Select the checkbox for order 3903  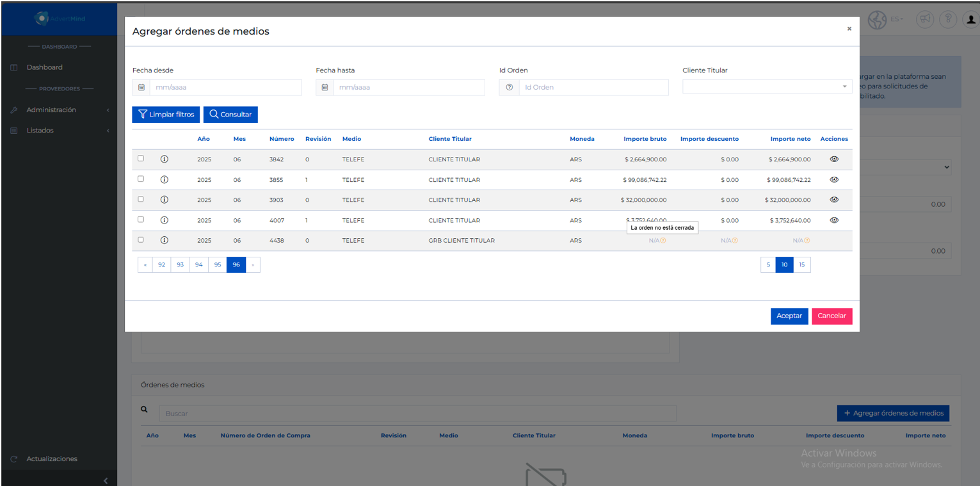(141, 199)
